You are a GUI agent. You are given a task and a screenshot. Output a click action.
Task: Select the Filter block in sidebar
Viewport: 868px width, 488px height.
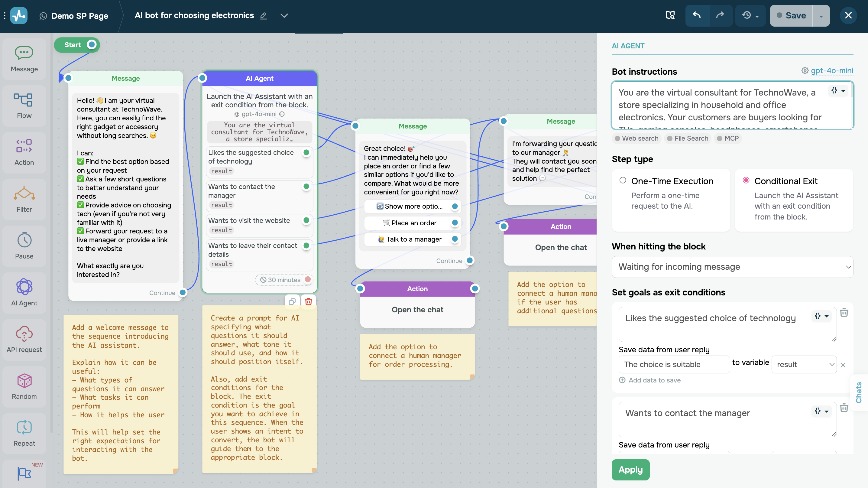pyautogui.click(x=24, y=199)
